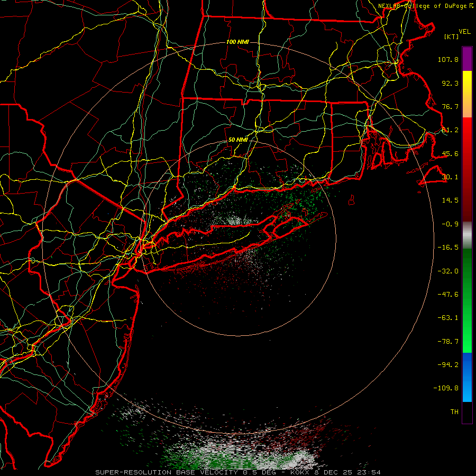476x476 pixels.
Task: Click the SUPER-RESOLUTION BASE VELOCITY product caption
Action: (x=167, y=472)
